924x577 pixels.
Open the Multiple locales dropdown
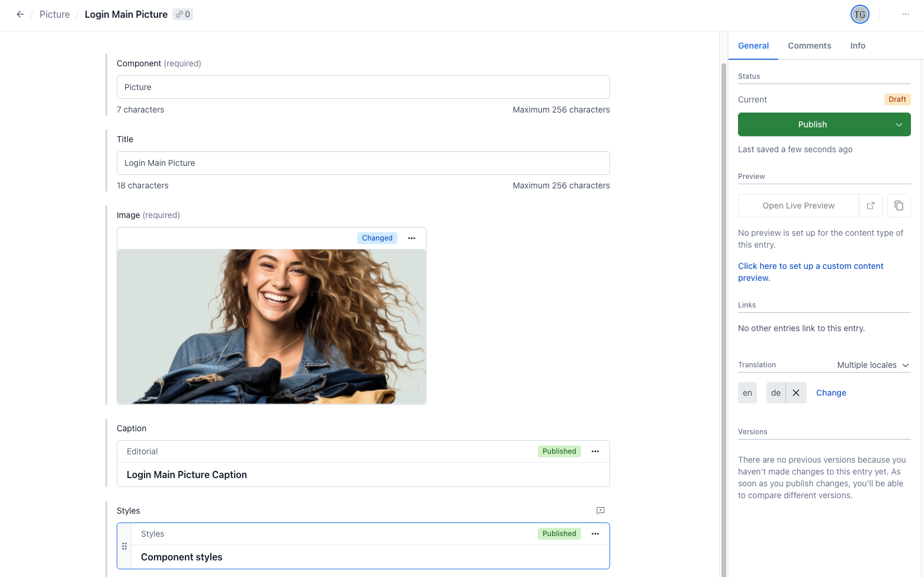(873, 365)
